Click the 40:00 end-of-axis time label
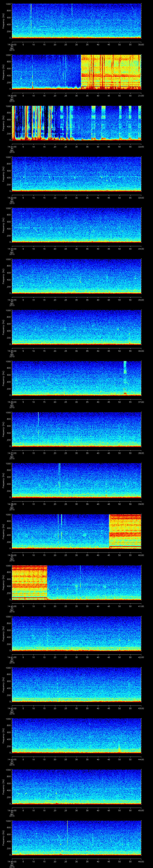153x868 pixels. 141,555
